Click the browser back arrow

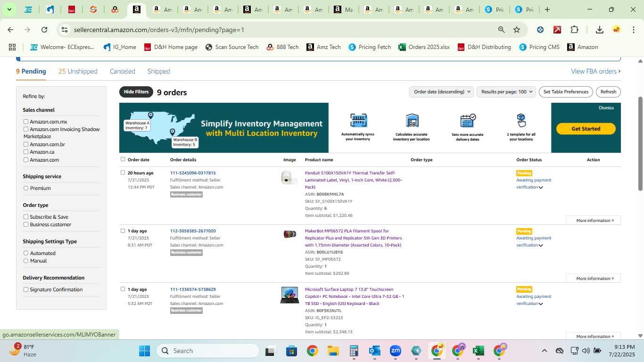point(10,30)
